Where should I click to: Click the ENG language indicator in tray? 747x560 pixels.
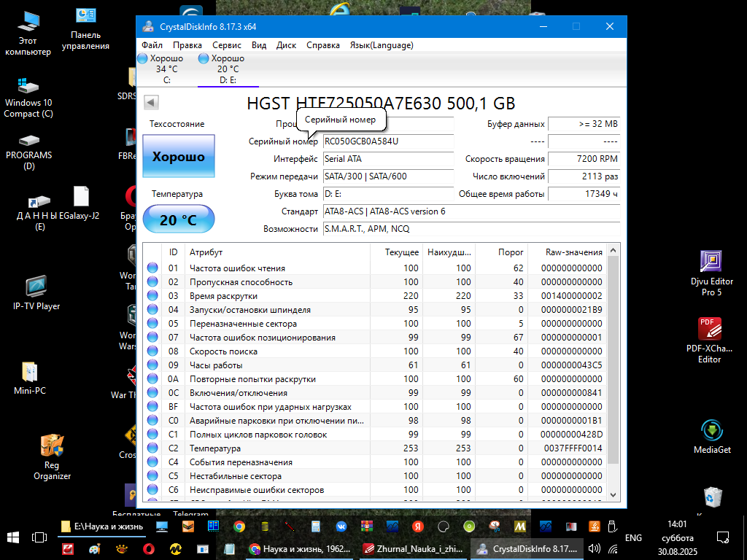[633, 538]
